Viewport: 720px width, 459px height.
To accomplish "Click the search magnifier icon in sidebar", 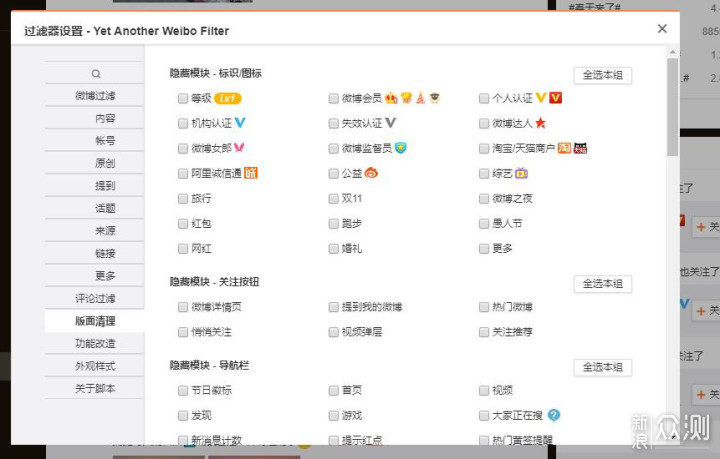I will 96,73.
